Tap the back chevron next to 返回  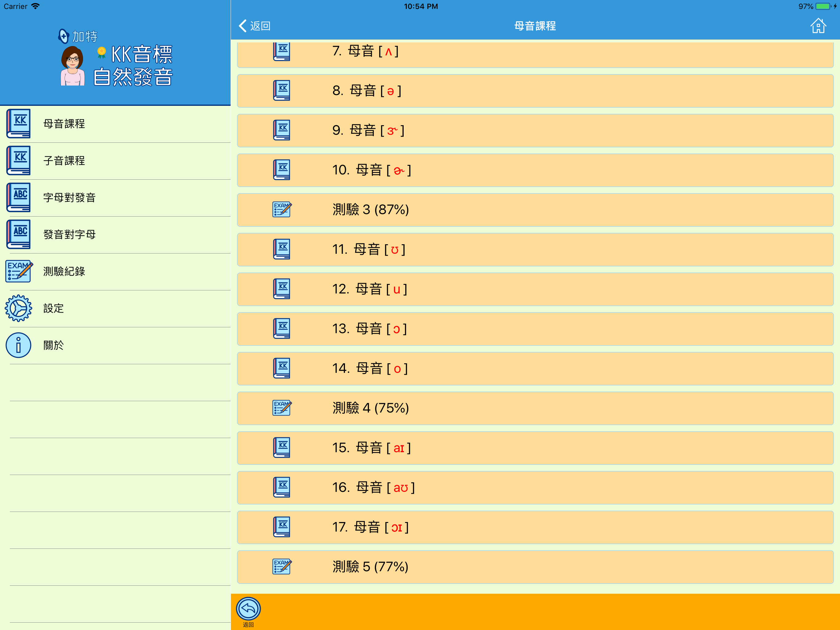tap(243, 26)
